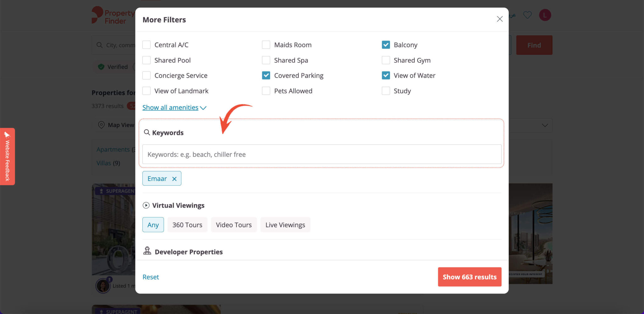This screenshot has width=644, height=314.
Task: Enable the Pets Allowed checkbox
Action: pos(266,91)
